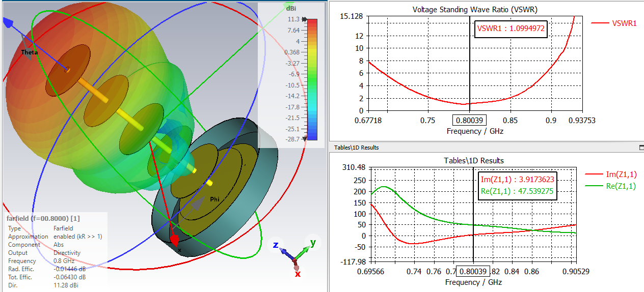Click the Re(Z1,1) marker readout value
644x292 pixels.
pos(517,192)
